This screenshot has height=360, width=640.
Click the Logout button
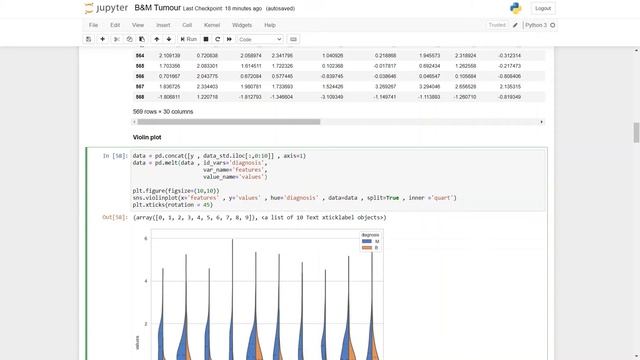pyautogui.click(x=543, y=8)
